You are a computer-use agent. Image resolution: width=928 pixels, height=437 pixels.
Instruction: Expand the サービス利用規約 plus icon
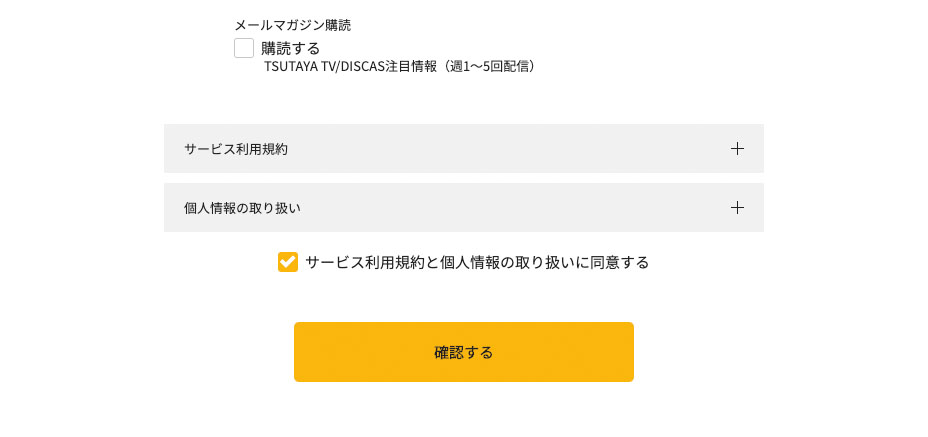coord(737,149)
